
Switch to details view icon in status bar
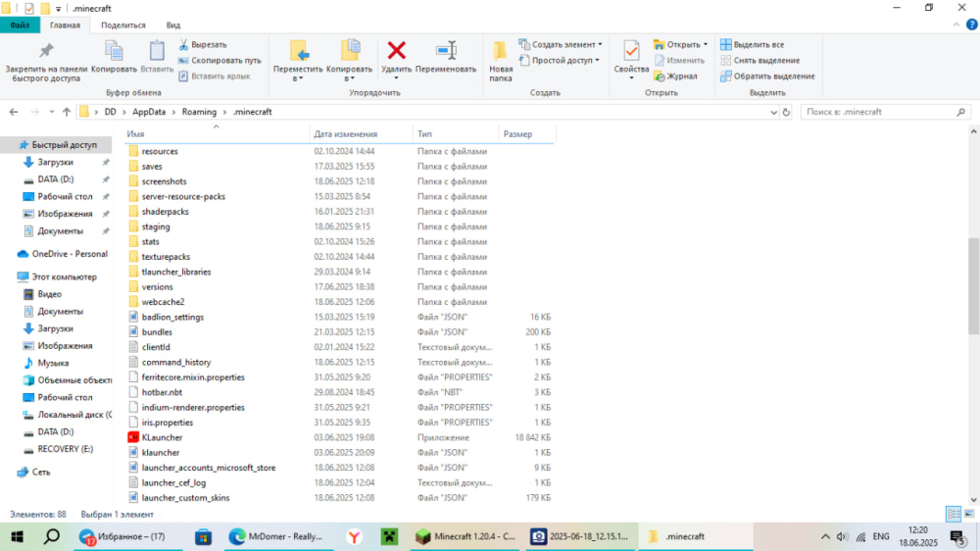(x=954, y=514)
